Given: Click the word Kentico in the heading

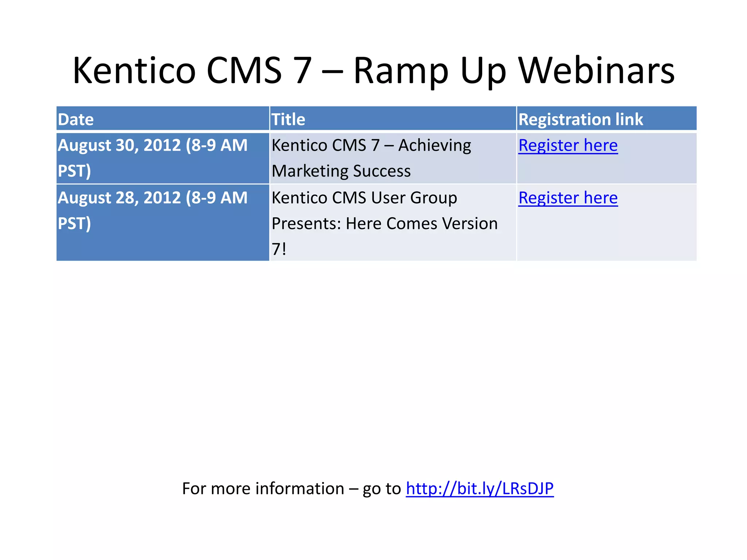Looking at the screenshot, I should pyautogui.click(x=134, y=70).
